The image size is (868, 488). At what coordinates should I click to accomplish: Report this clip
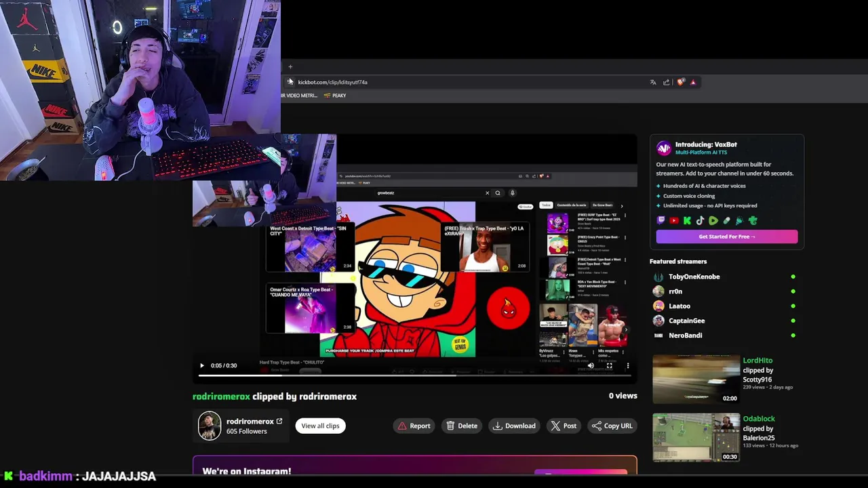[x=414, y=426]
